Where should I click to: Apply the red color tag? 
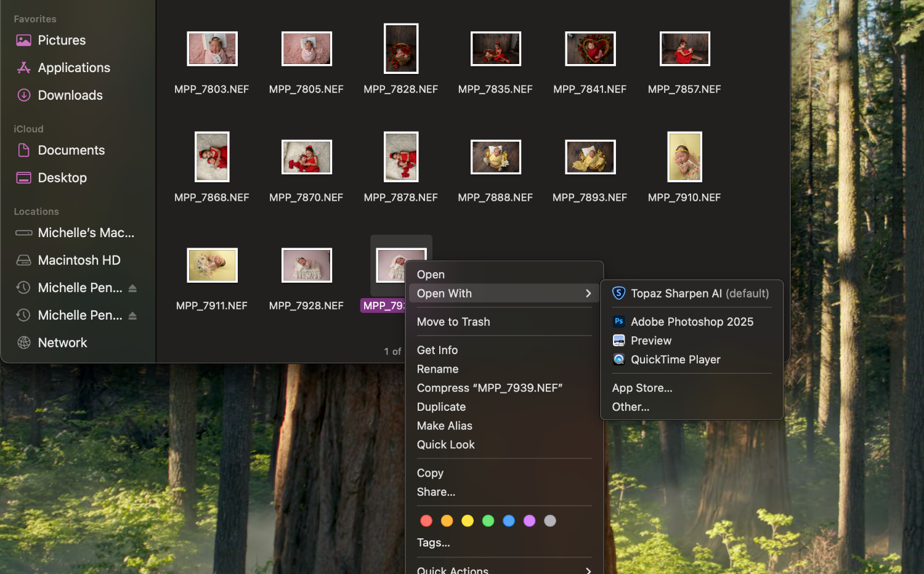[x=426, y=521]
